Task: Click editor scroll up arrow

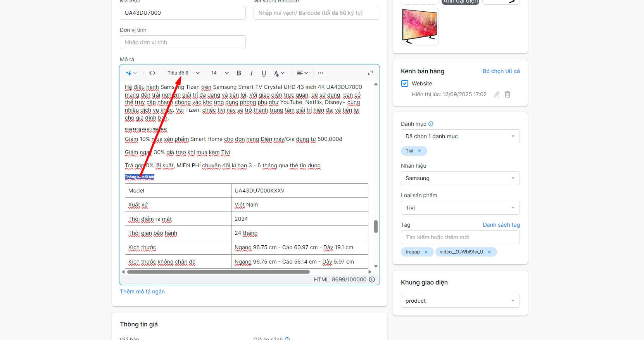Action: [x=376, y=84]
